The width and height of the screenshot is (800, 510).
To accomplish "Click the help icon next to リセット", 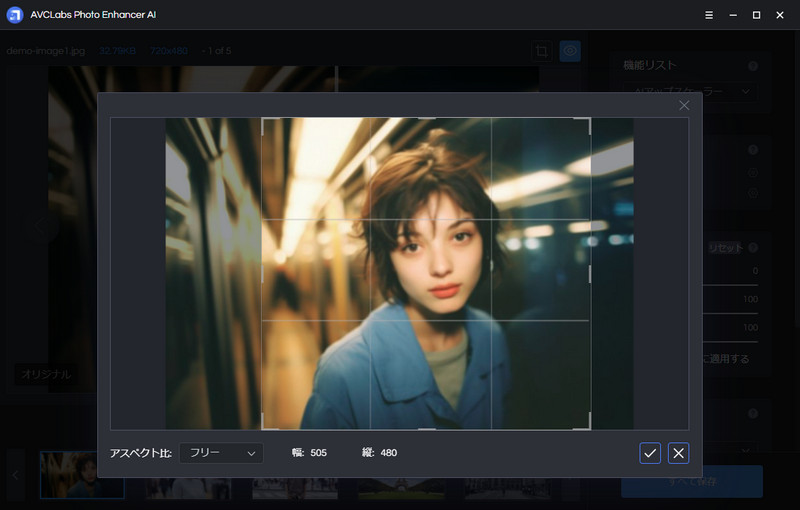I will pyautogui.click(x=753, y=248).
